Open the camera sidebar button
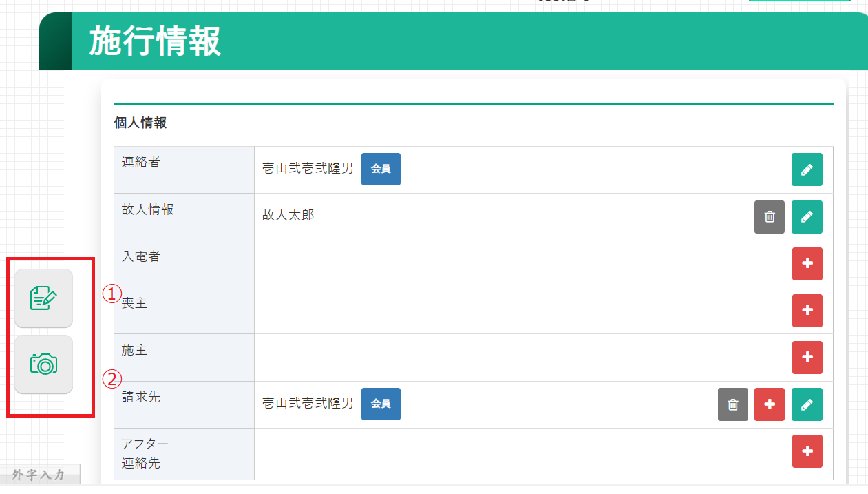Image resolution: width=868 pixels, height=494 pixels. 43,364
